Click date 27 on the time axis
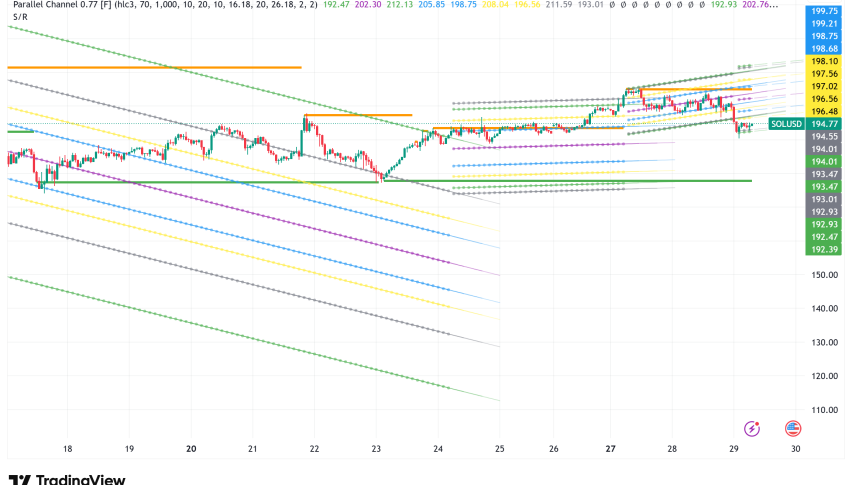This screenshot has height=485, width=852. [x=609, y=450]
